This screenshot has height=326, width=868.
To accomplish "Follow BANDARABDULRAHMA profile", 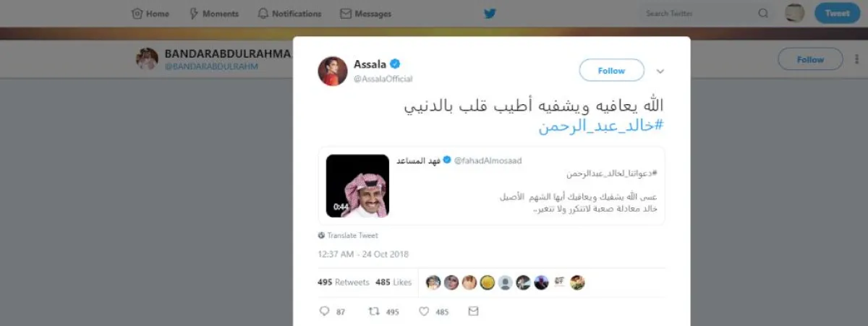I will pyautogui.click(x=810, y=59).
